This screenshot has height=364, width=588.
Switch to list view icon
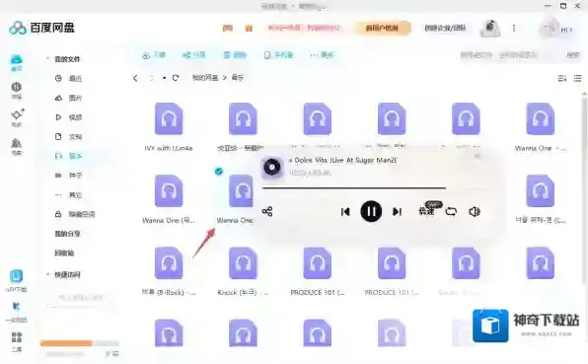point(577,78)
